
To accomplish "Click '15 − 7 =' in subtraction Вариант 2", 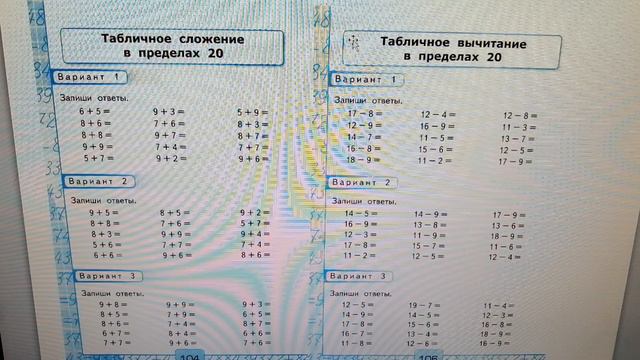I will (429, 246).
